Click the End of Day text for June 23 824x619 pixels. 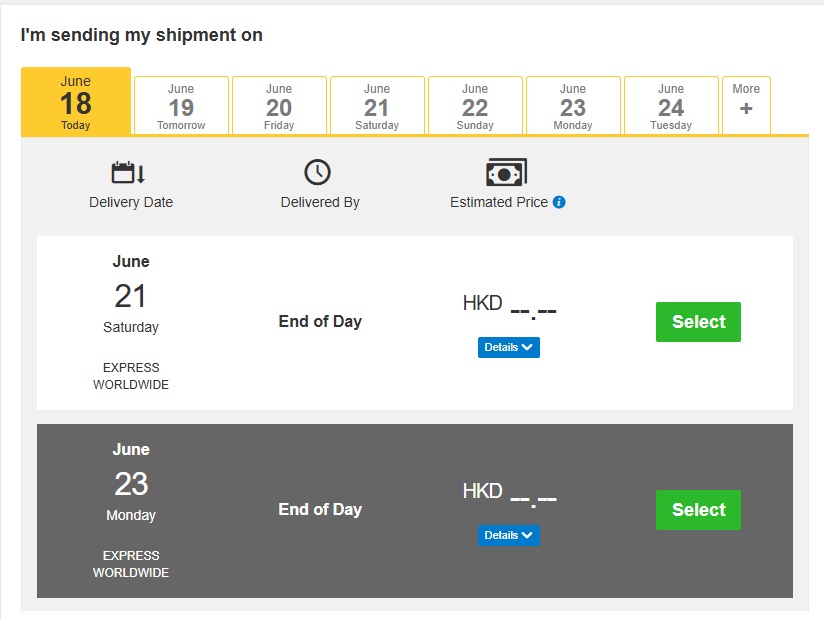point(320,509)
